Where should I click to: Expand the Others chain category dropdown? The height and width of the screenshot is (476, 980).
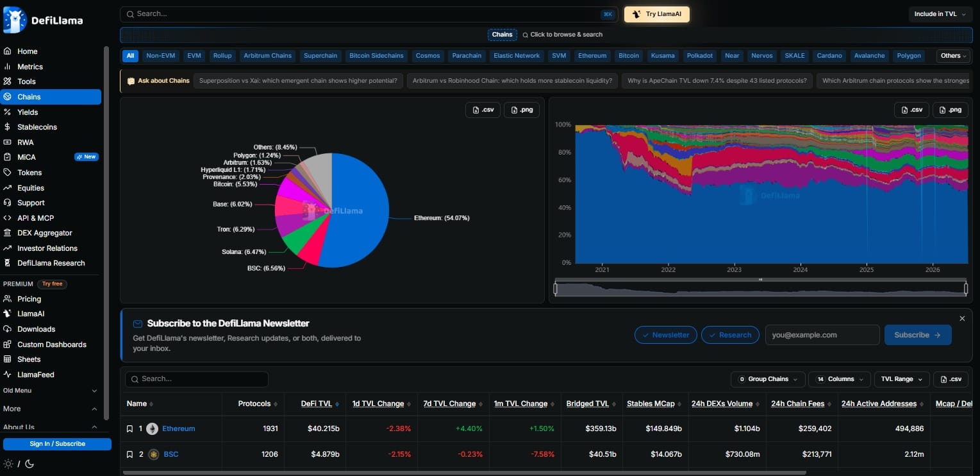click(x=952, y=56)
